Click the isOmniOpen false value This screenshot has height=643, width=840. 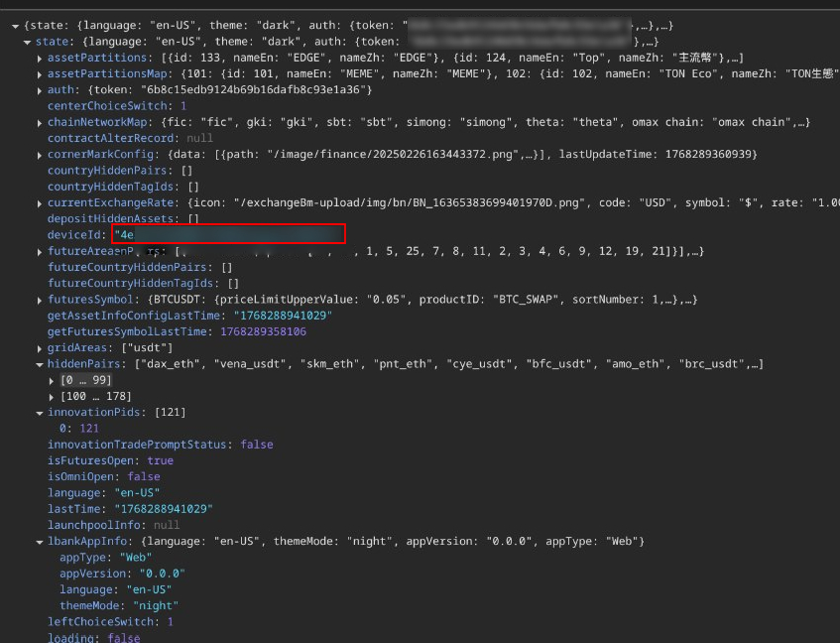(x=144, y=476)
